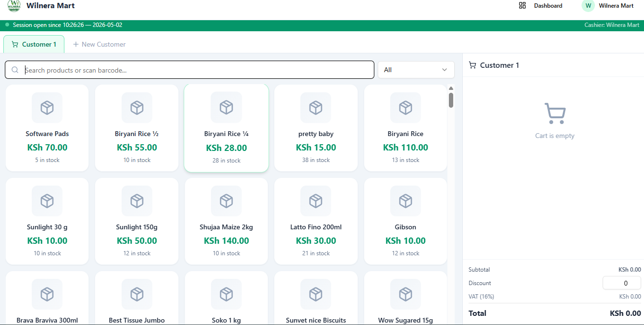The image size is (644, 325).
Task: Click the KSh 140.00 price
Action: pyautogui.click(x=226, y=241)
